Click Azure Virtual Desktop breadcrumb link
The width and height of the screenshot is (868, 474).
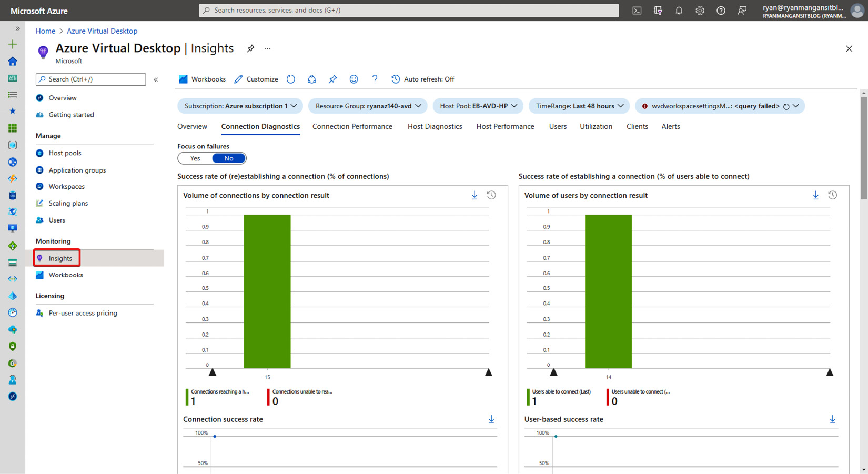click(102, 31)
